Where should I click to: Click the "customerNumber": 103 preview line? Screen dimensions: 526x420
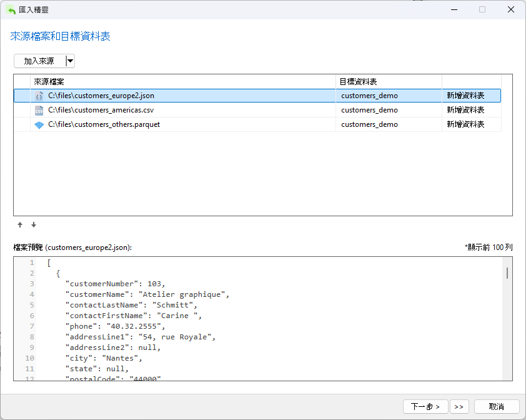(x=115, y=284)
